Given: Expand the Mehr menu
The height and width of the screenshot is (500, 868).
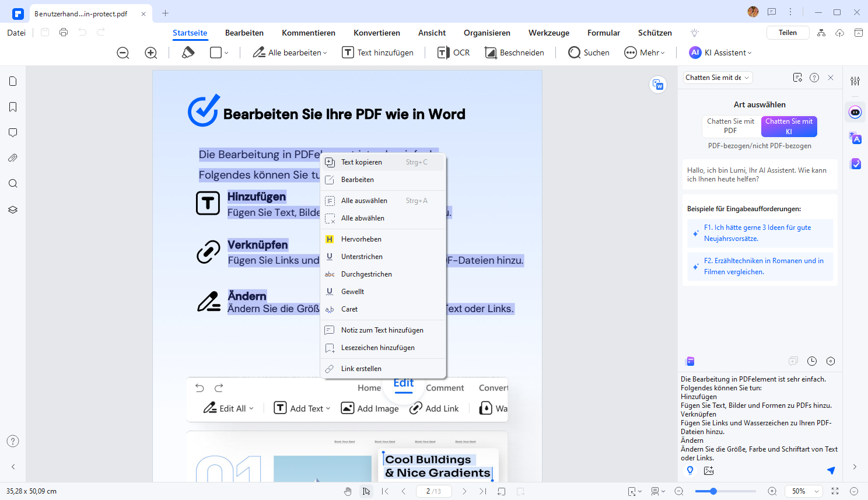Looking at the screenshot, I should point(645,53).
